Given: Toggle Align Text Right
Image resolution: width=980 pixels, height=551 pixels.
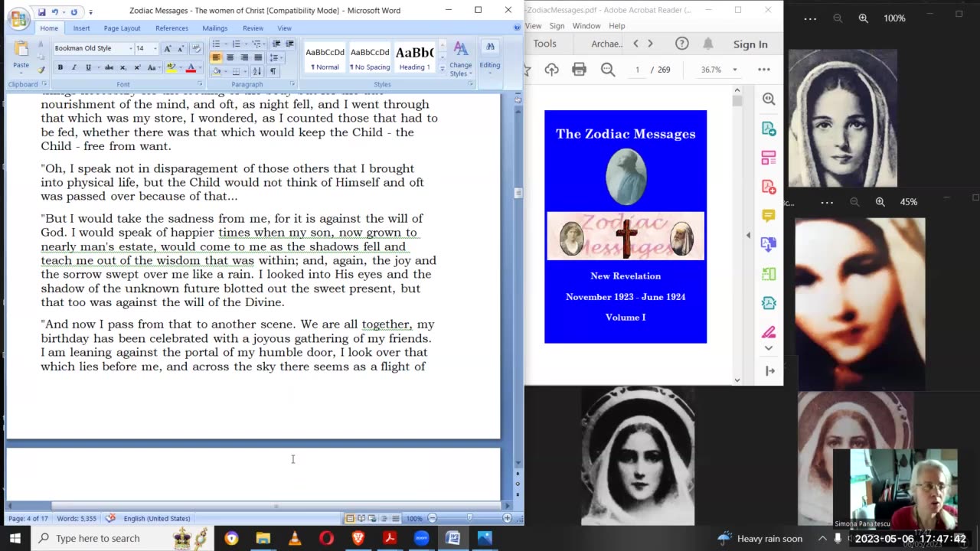Looking at the screenshot, I should (244, 57).
